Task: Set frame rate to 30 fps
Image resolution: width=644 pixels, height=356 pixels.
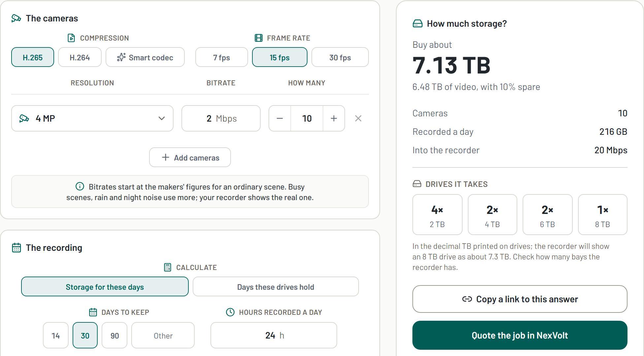Action: point(340,57)
